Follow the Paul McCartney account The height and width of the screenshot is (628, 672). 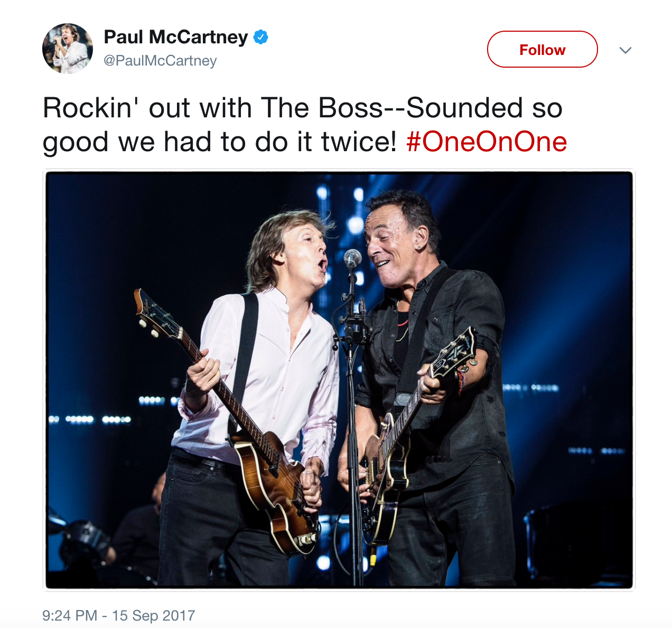click(542, 50)
